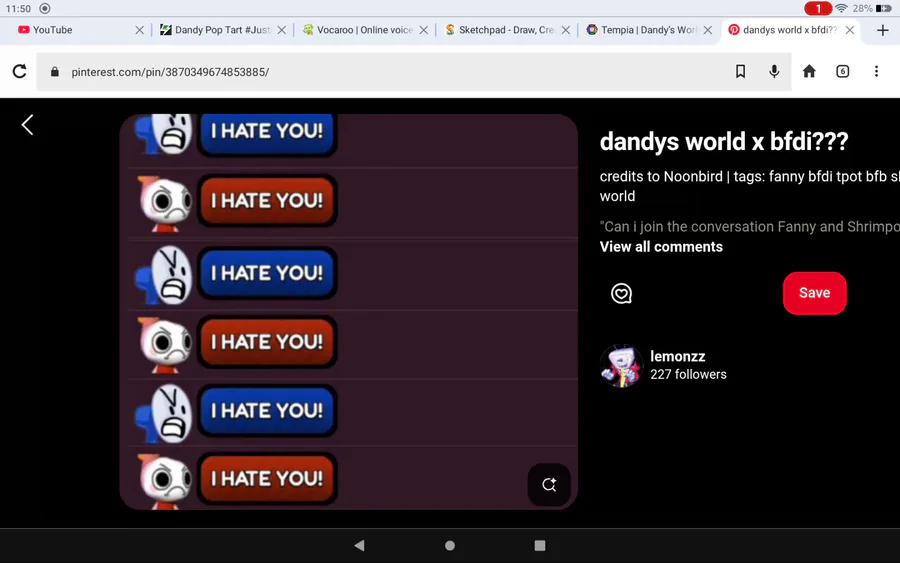Save this pin with Save button

pyautogui.click(x=814, y=293)
